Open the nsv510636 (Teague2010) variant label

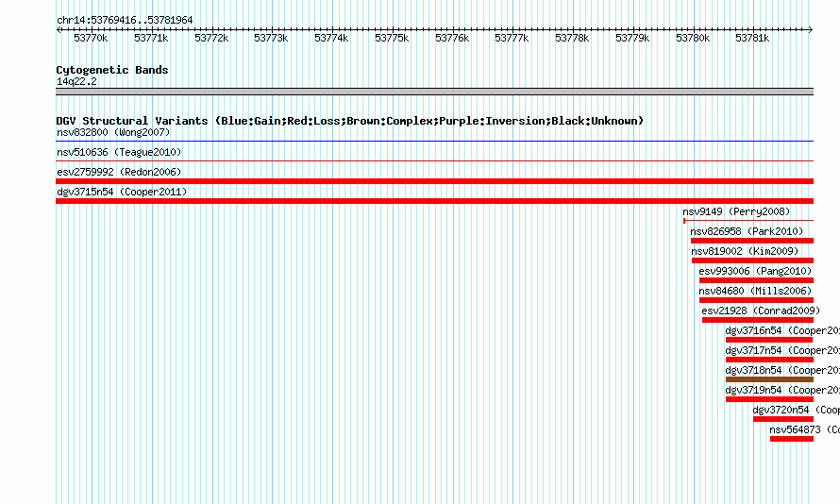(119, 152)
